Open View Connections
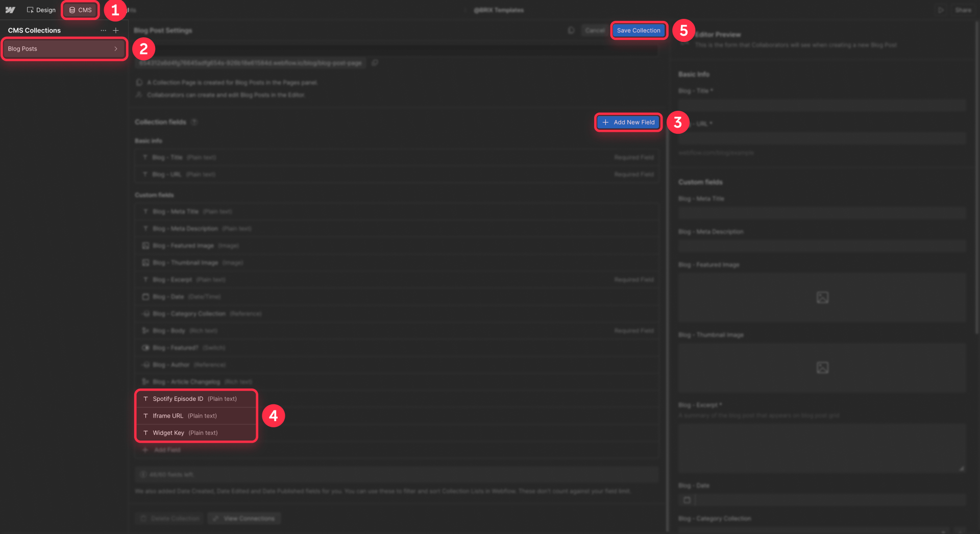The image size is (980, 534). click(244, 518)
